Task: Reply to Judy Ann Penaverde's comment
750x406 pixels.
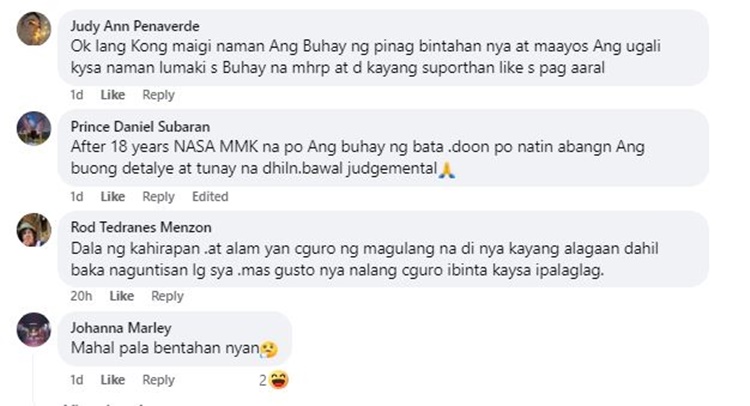Action: pyautogui.click(x=158, y=95)
